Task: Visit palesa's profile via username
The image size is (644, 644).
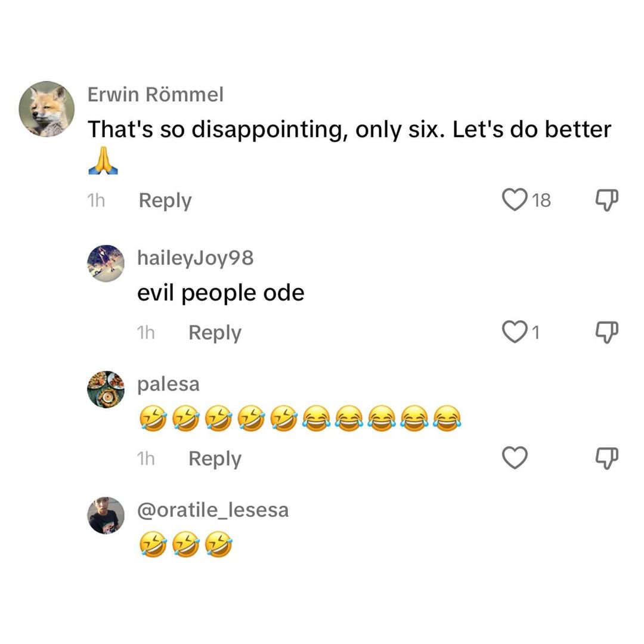Action: (168, 385)
